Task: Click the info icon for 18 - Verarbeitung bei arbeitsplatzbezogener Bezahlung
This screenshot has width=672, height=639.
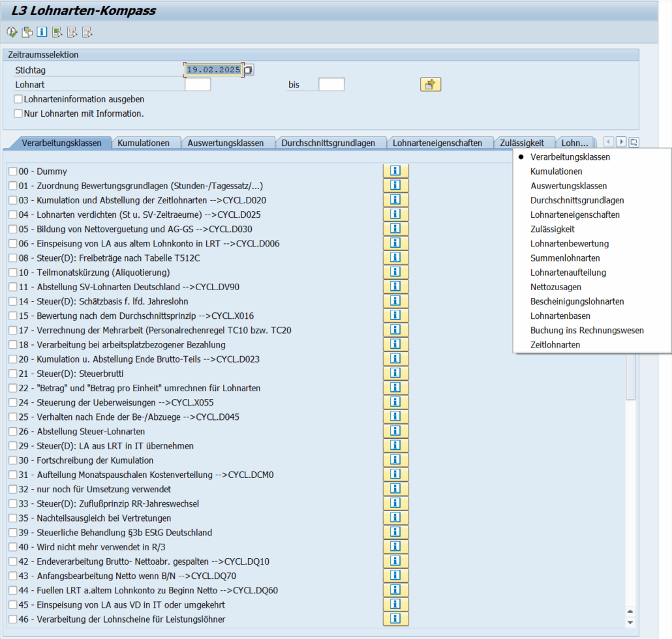Action: [395, 344]
